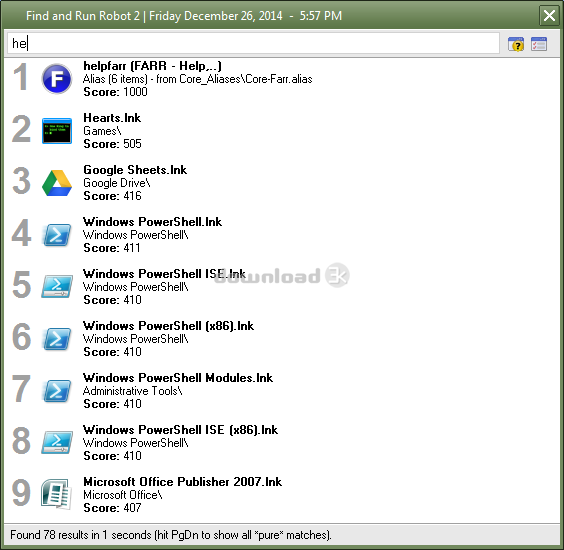Open the help window icon with question mark

coord(516,44)
